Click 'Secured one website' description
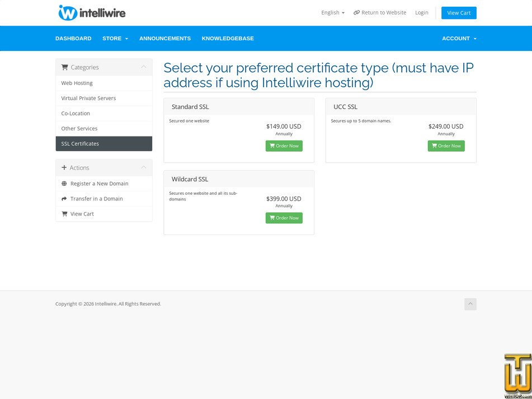The image size is (532, 399). point(189,121)
